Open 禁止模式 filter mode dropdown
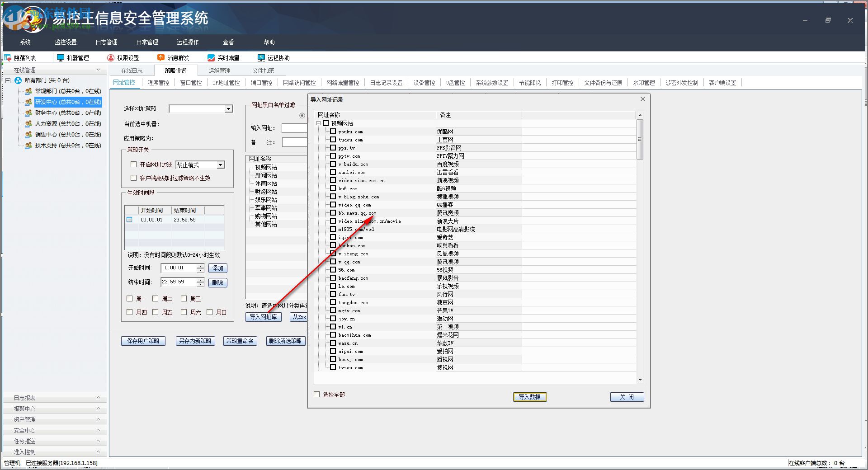The width and height of the screenshot is (868, 470). [x=221, y=165]
